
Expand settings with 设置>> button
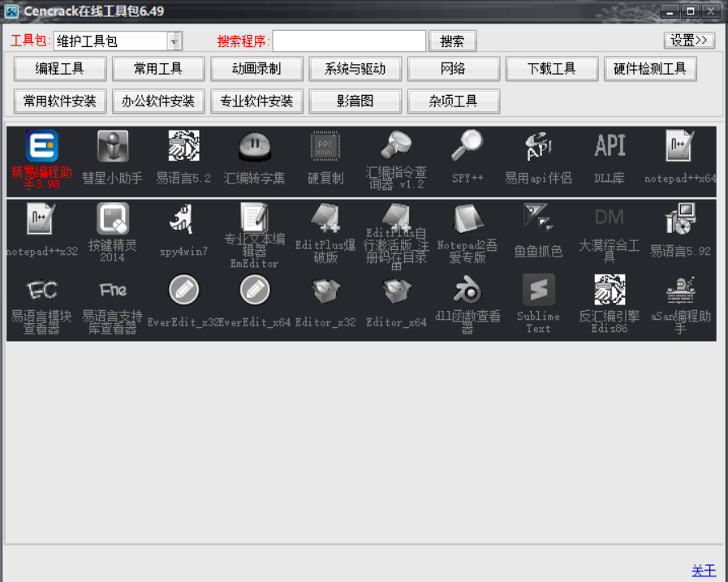(689, 41)
